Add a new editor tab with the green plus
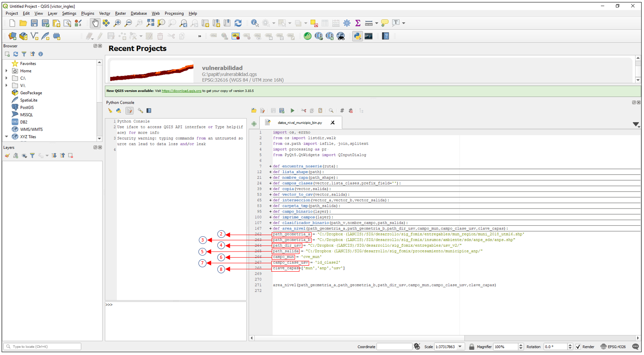This screenshot has width=644, height=355. 254,124
